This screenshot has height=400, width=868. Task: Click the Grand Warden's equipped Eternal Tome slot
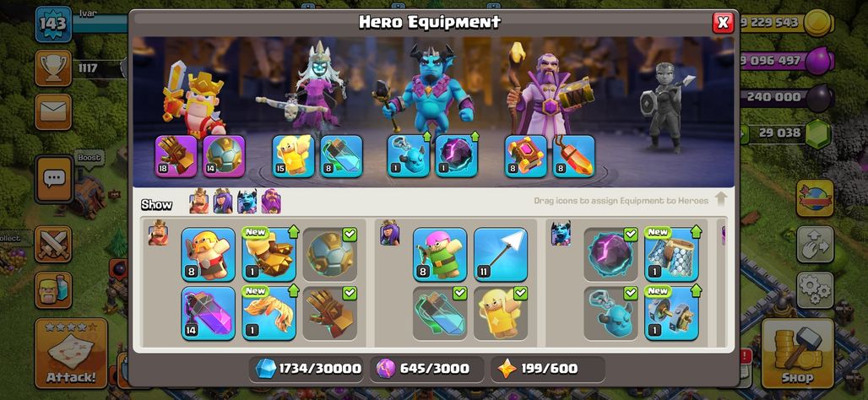click(525, 156)
